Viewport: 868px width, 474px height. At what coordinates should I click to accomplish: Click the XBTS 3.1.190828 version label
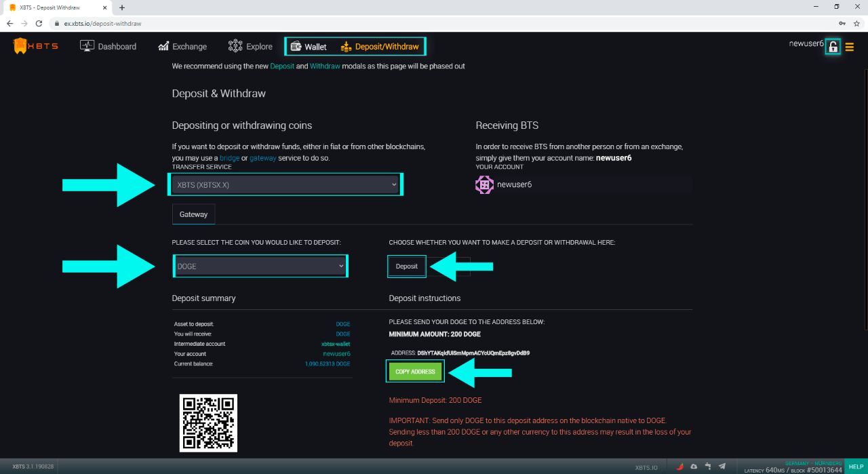click(x=33, y=467)
